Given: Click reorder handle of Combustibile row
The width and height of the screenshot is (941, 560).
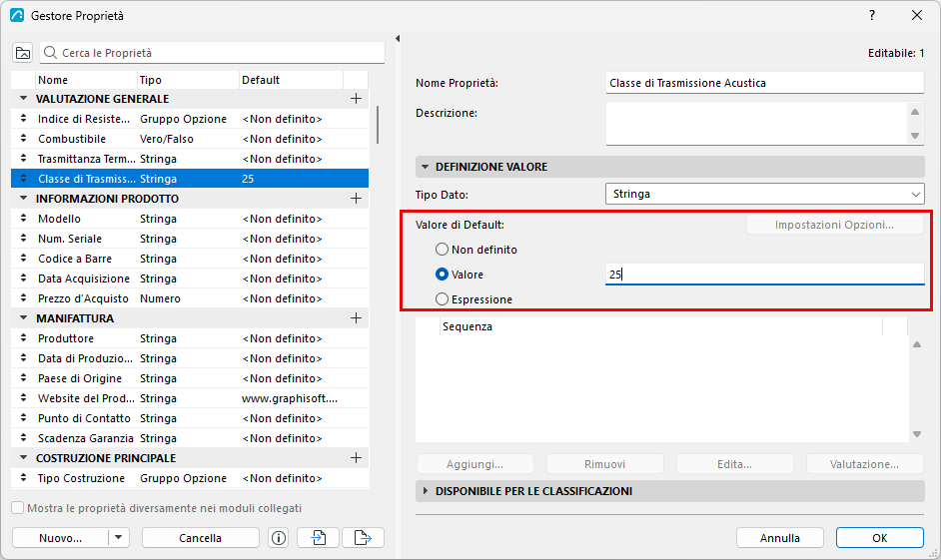Looking at the screenshot, I should (x=23, y=139).
